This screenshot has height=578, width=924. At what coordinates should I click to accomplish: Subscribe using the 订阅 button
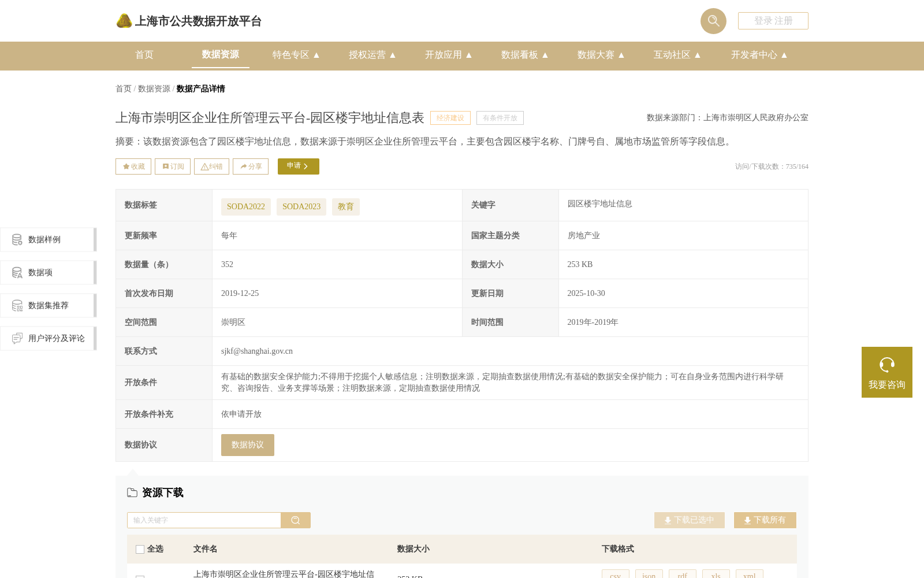coord(173,166)
